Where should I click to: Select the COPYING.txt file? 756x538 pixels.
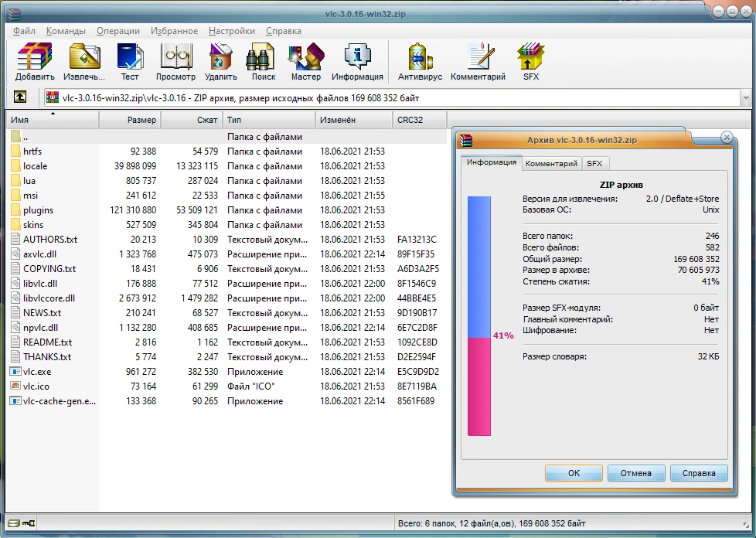tap(226, 268)
